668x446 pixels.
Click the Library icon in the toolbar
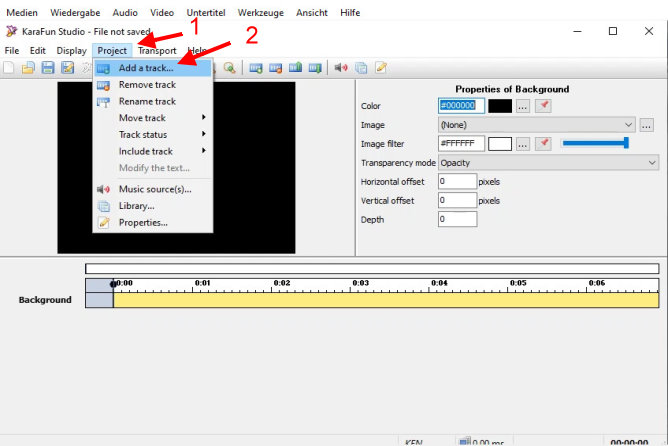click(x=360, y=68)
